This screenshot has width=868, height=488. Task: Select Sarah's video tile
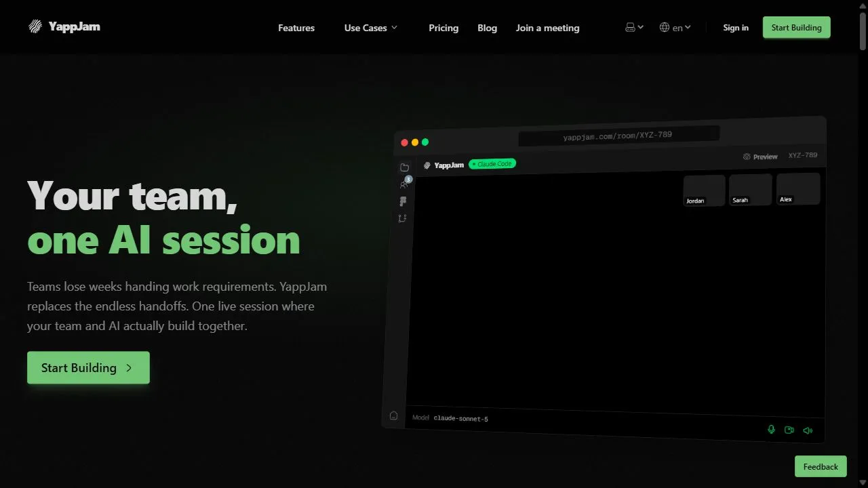pos(750,189)
